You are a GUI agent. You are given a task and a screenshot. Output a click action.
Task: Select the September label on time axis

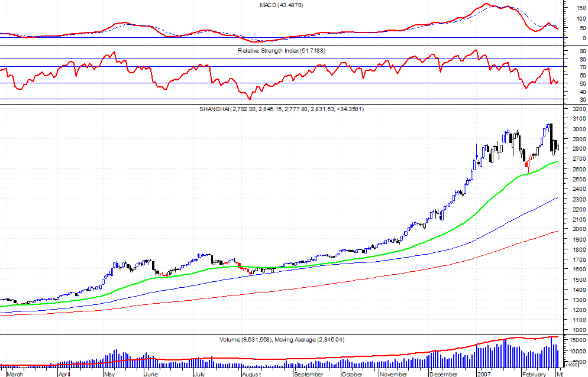pos(308,374)
